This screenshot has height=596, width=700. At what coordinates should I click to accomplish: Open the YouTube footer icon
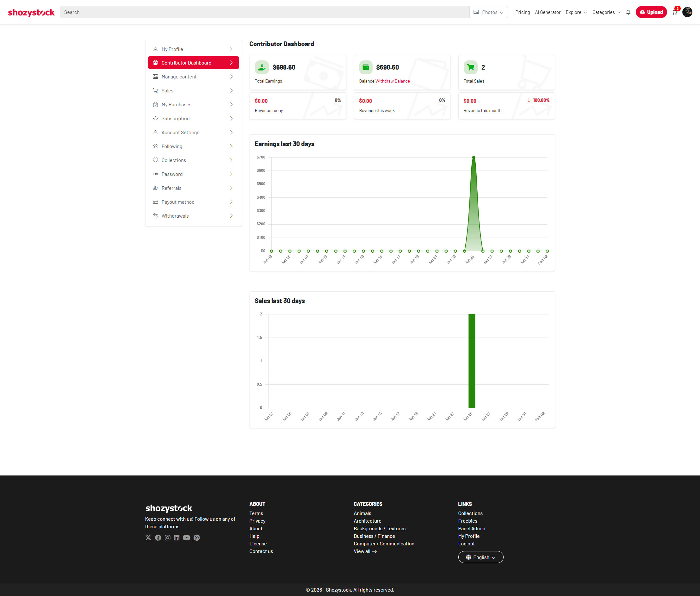(x=187, y=537)
